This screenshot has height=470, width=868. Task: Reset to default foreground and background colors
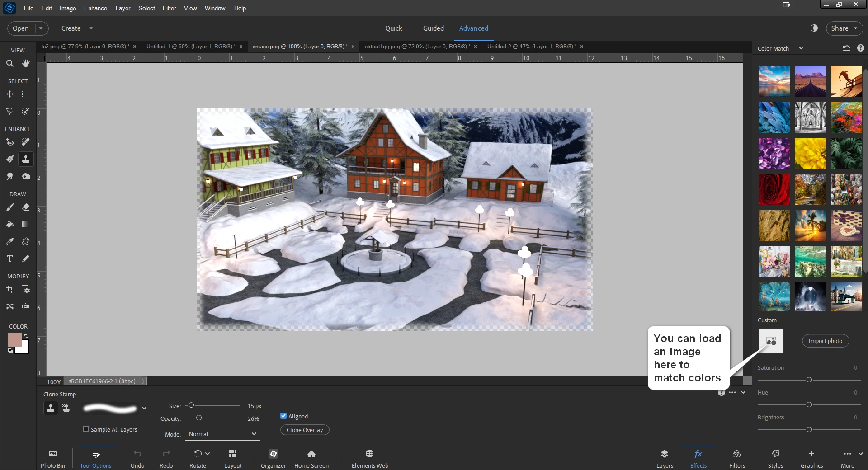pyautogui.click(x=10, y=351)
